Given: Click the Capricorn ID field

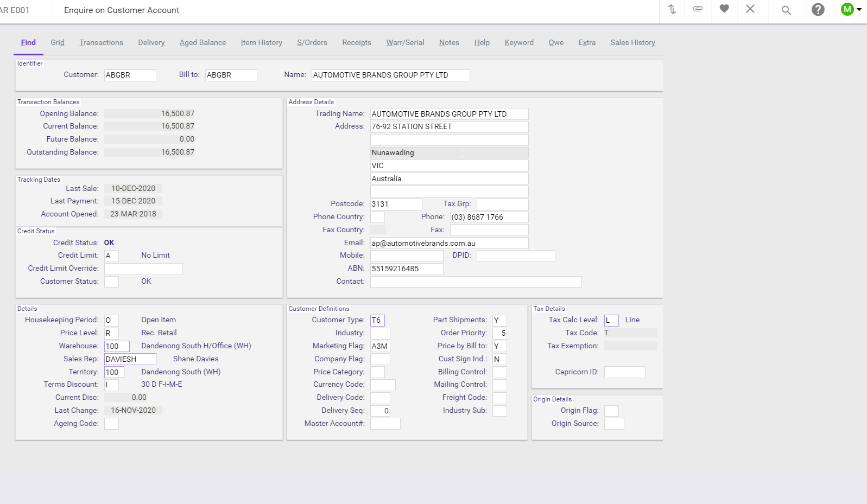Looking at the screenshot, I should click(x=625, y=372).
